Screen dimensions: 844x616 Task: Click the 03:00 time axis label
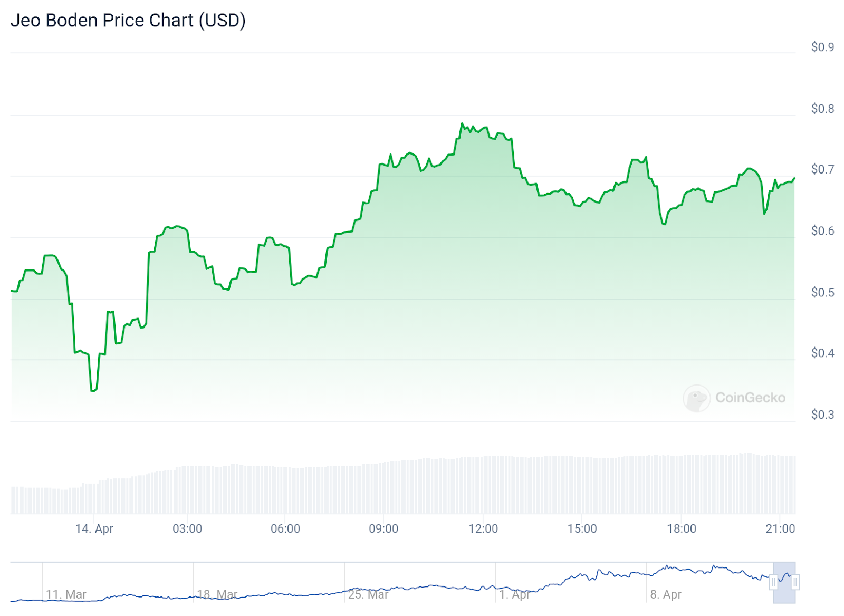[187, 528]
